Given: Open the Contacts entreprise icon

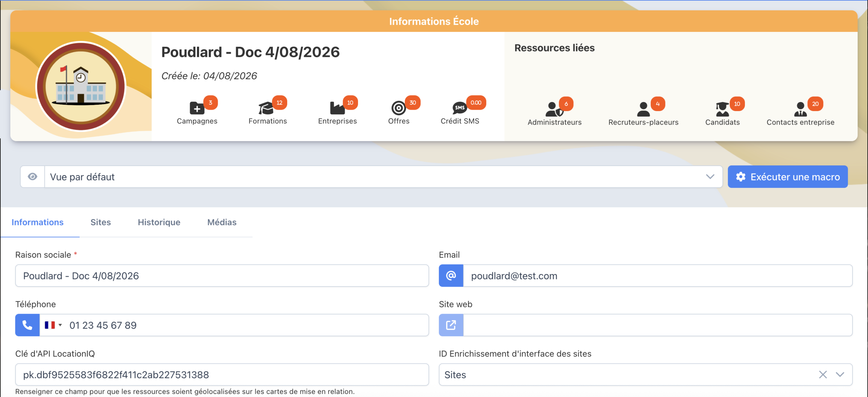Looking at the screenshot, I should 800,109.
